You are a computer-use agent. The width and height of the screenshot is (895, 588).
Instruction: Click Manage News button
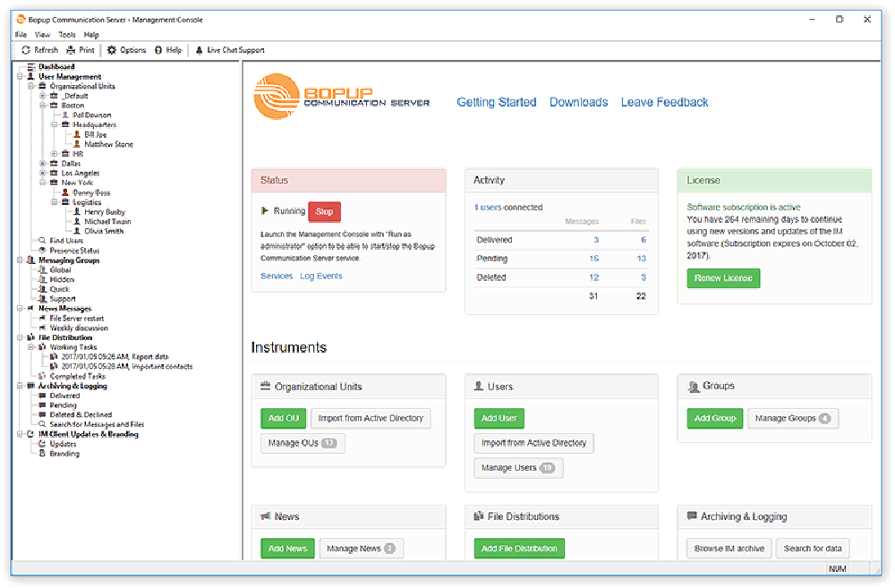pos(362,548)
